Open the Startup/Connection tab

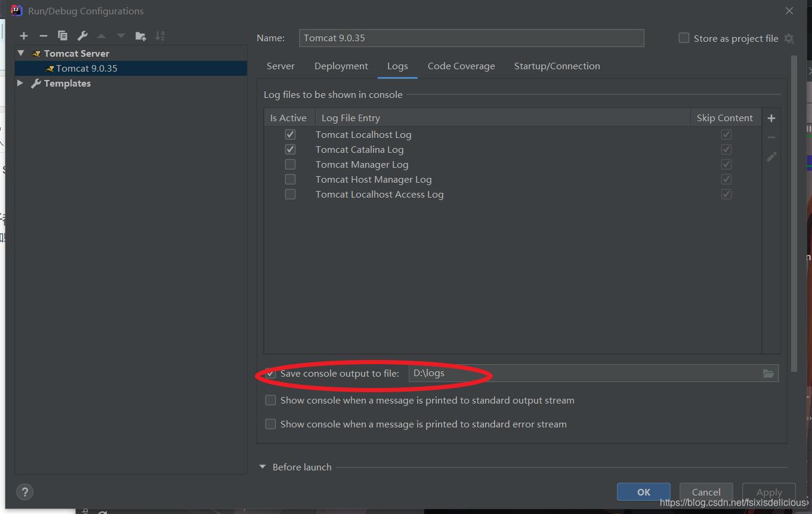(x=557, y=66)
